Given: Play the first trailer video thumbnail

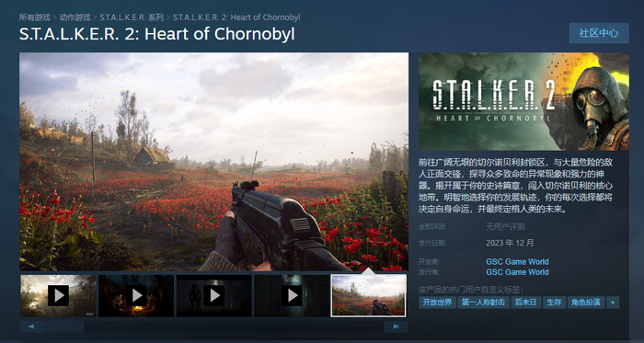Looking at the screenshot, I should (x=58, y=296).
